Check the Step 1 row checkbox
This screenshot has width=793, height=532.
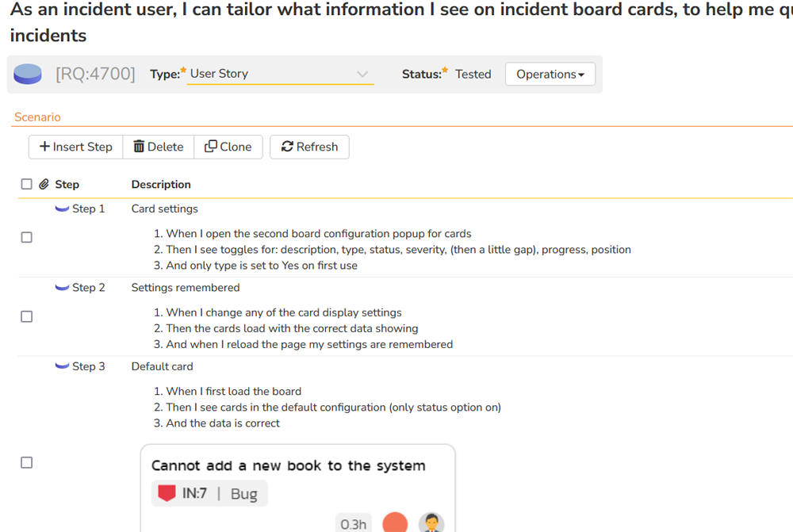click(26, 237)
